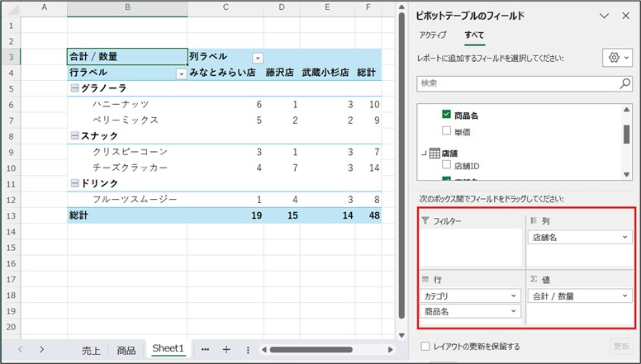Collapse the 店舗 table in field list
This screenshot has height=364, width=641.
424,154
